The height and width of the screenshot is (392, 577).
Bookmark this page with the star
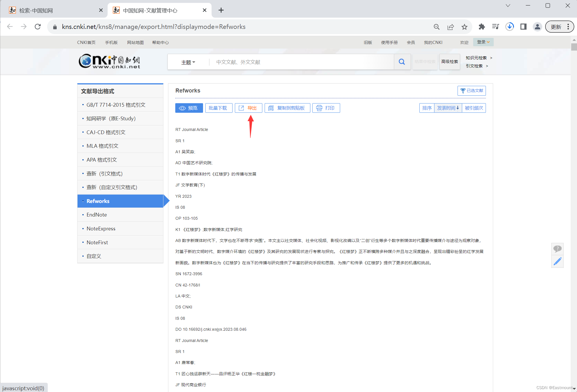464,27
